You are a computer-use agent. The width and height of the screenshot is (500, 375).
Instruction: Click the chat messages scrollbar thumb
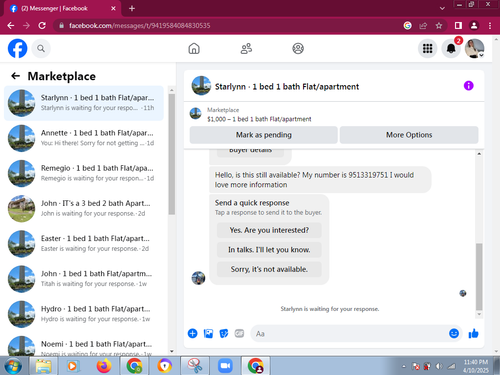point(479,277)
